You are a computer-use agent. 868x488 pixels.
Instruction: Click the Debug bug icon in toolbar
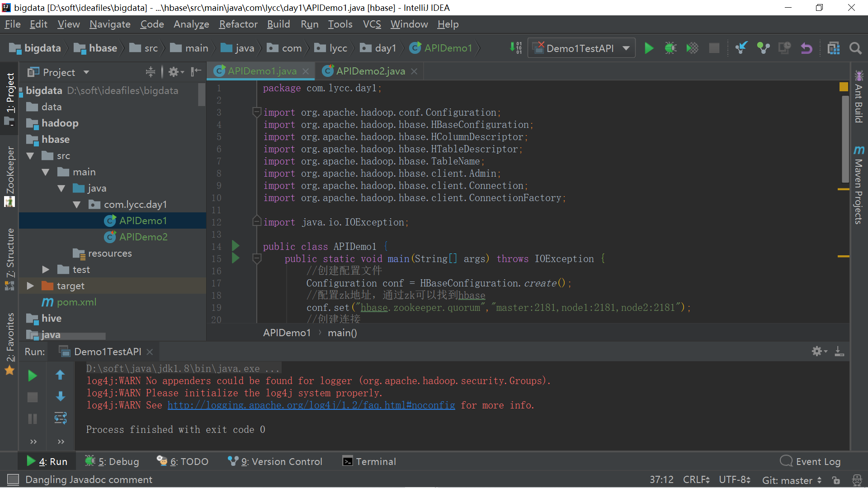click(670, 48)
